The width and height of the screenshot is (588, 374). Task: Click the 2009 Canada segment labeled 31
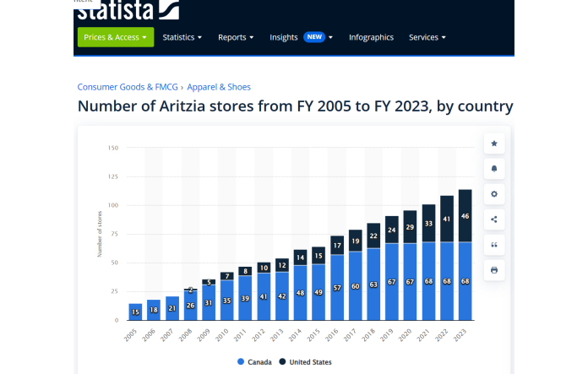coord(209,303)
